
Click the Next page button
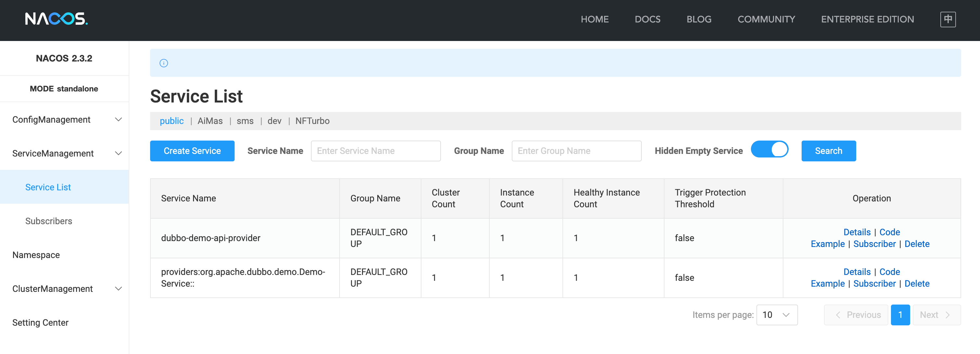(936, 315)
